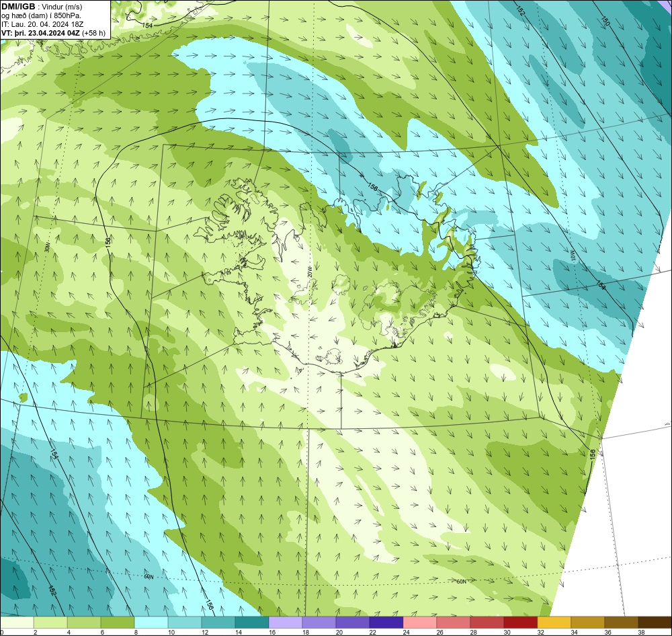Image resolution: width=672 pixels, height=636 pixels.
Task: Select the legend value '28'
Action: point(474,632)
